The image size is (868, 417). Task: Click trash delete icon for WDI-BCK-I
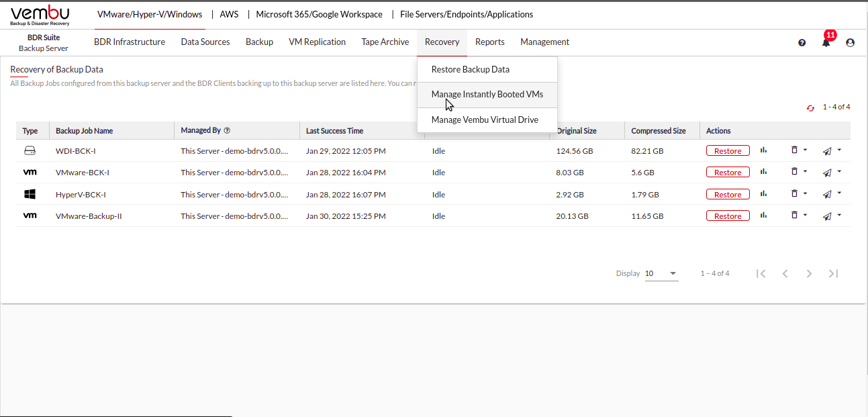(794, 150)
